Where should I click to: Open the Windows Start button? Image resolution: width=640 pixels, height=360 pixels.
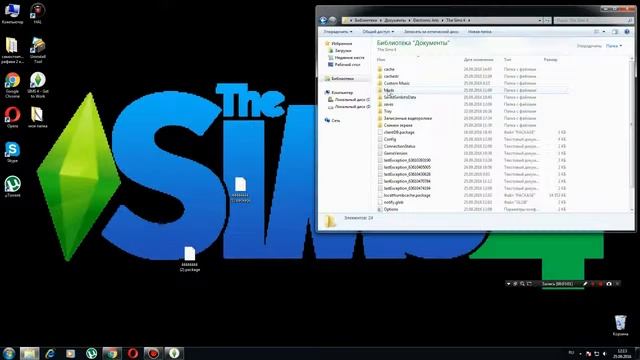click(x=9, y=353)
